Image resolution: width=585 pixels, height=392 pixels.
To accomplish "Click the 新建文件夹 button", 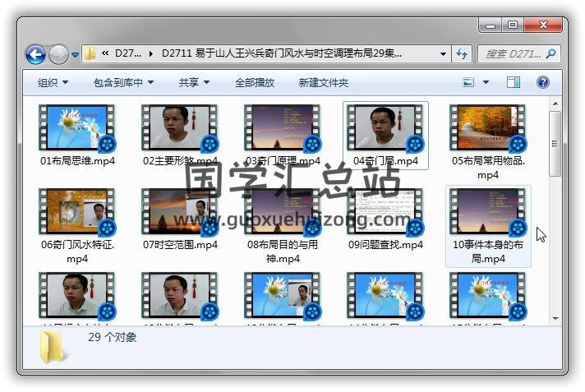I will click(x=323, y=82).
